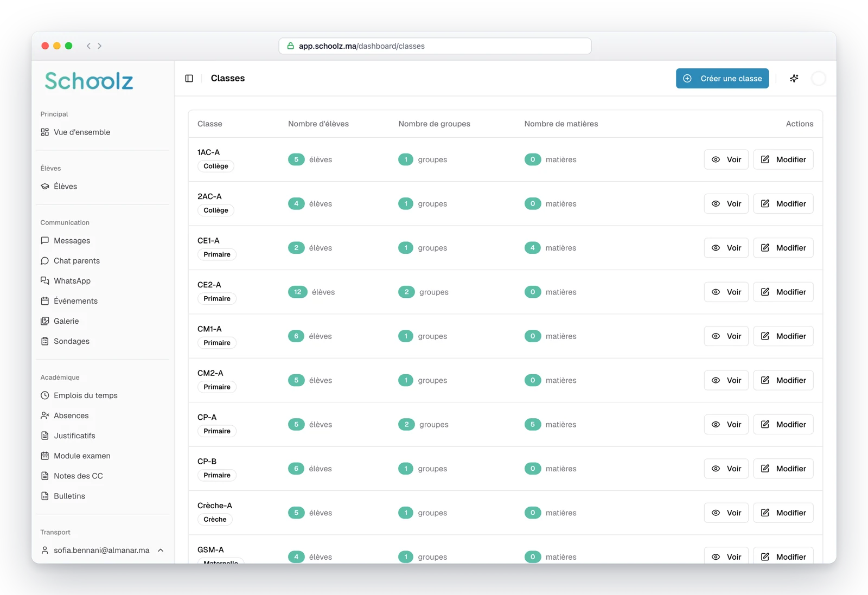View the 1AC-A class
Screen dimensions: 868x595
(x=726, y=159)
